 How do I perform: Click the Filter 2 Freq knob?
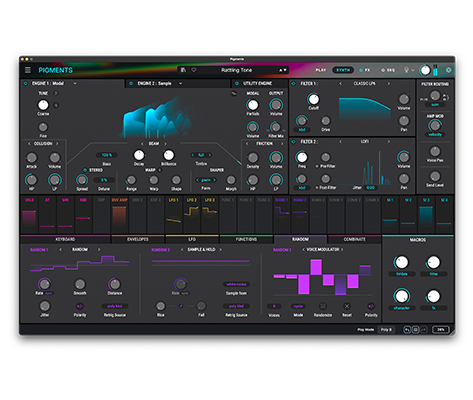(301, 157)
